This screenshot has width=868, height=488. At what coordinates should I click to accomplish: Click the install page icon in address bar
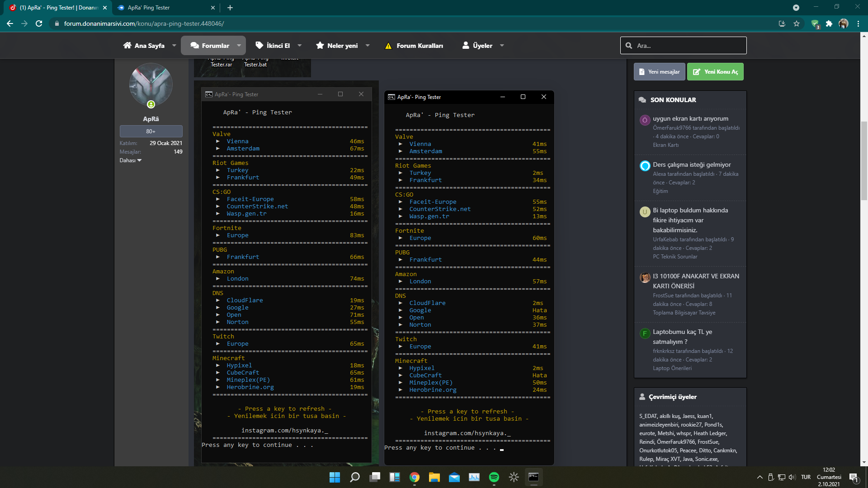pyautogui.click(x=782, y=23)
